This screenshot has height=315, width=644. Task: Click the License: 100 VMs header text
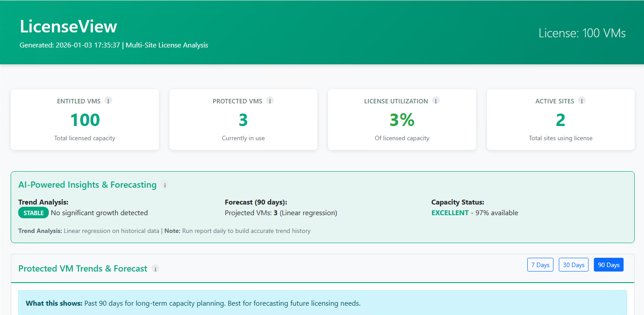(x=582, y=33)
